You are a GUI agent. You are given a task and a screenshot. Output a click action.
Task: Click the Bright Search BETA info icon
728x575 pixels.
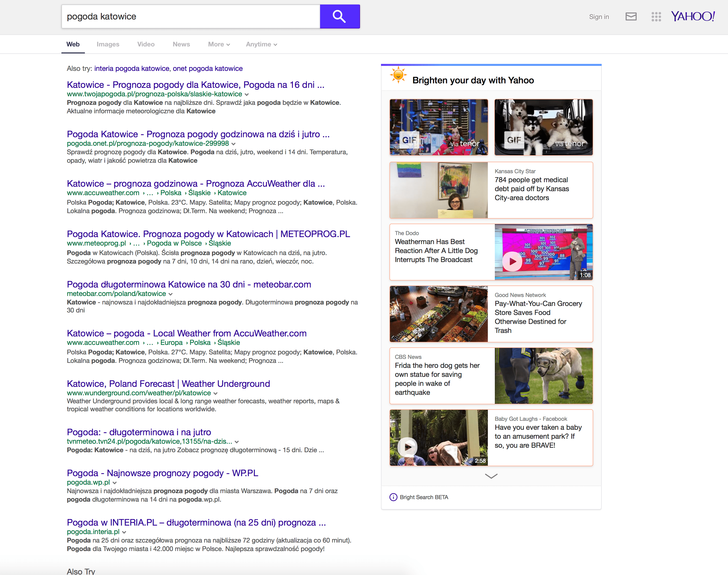coord(393,497)
